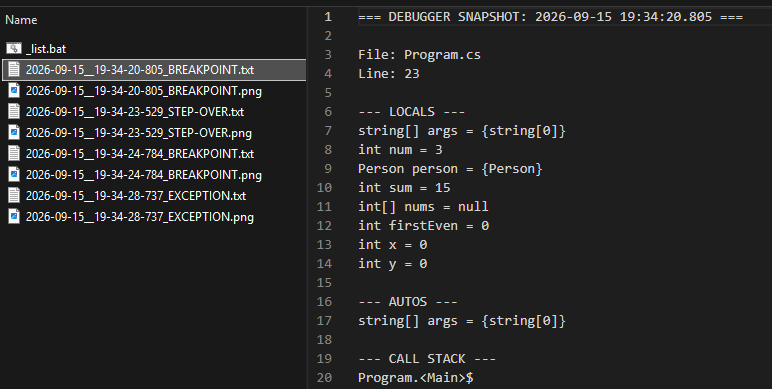Click image icon of 19-34-20-805_BREAKPOINT.png
772x389 pixels.
tap(14, 91)
